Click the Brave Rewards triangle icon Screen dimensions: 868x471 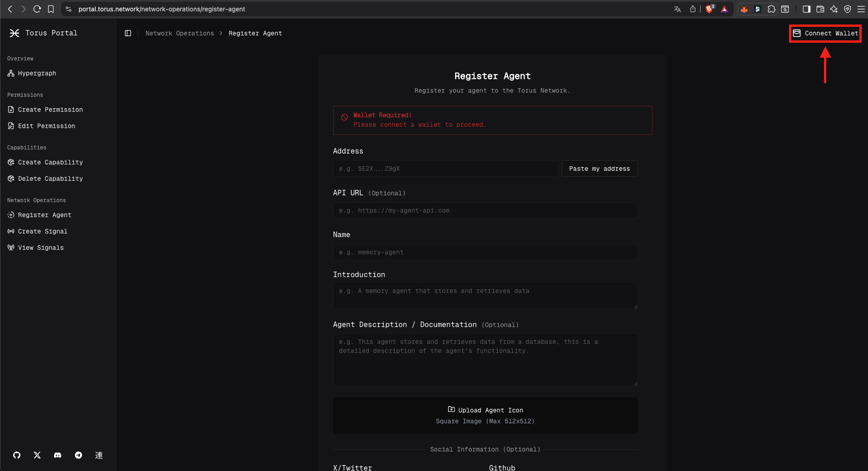[x=724, y=9]
